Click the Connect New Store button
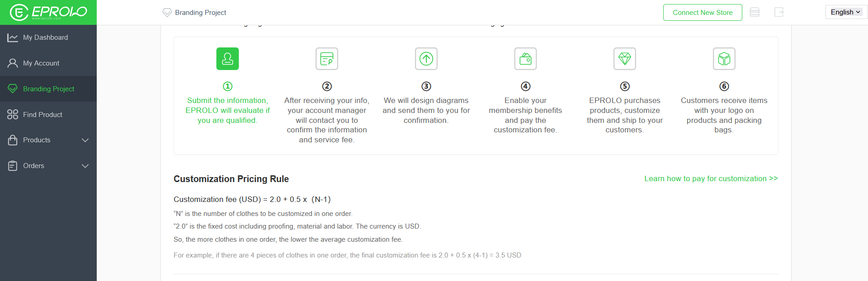The height and width of the screenshot is (281, 868). tap(703, 12)
